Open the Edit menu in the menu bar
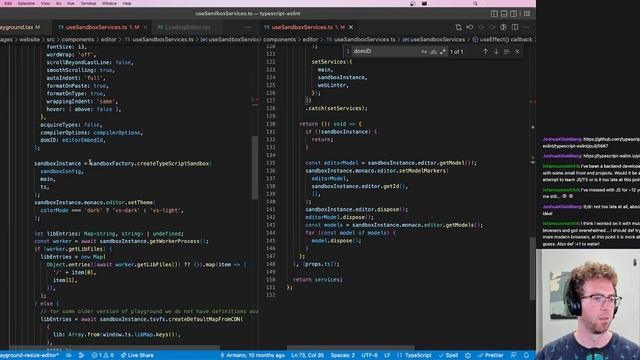The width and height of the screenshot is (640, 360). pos(8,3)
